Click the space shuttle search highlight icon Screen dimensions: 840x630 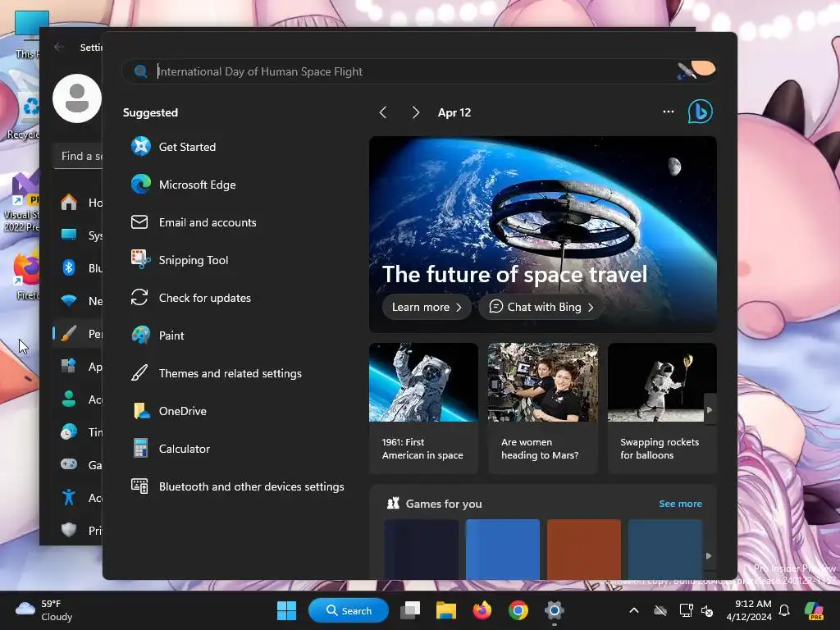[696, 71]
